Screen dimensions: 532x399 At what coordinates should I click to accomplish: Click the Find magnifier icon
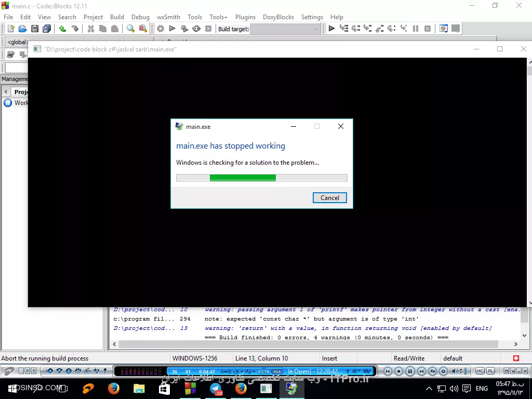130,29
